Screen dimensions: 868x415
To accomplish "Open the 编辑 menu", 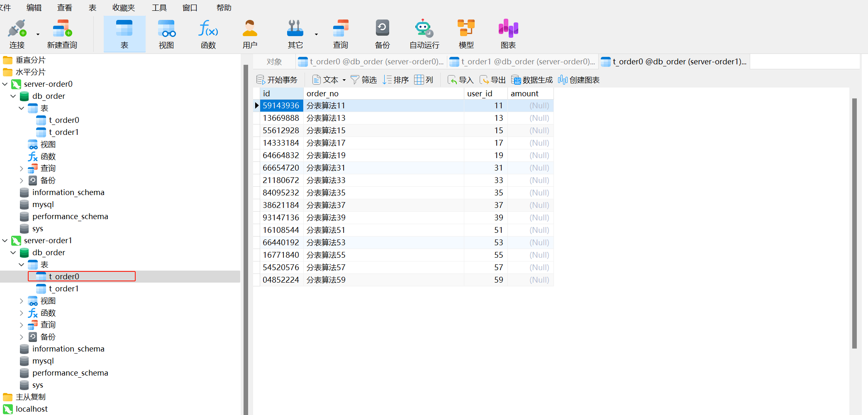I will 34,7.
